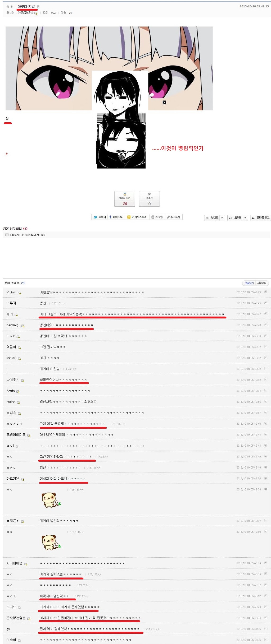Viewport: 271px width, 644px height.
Task: Click commenter name ㅁㅊㄴ
Action: click(x=11, y=467)
